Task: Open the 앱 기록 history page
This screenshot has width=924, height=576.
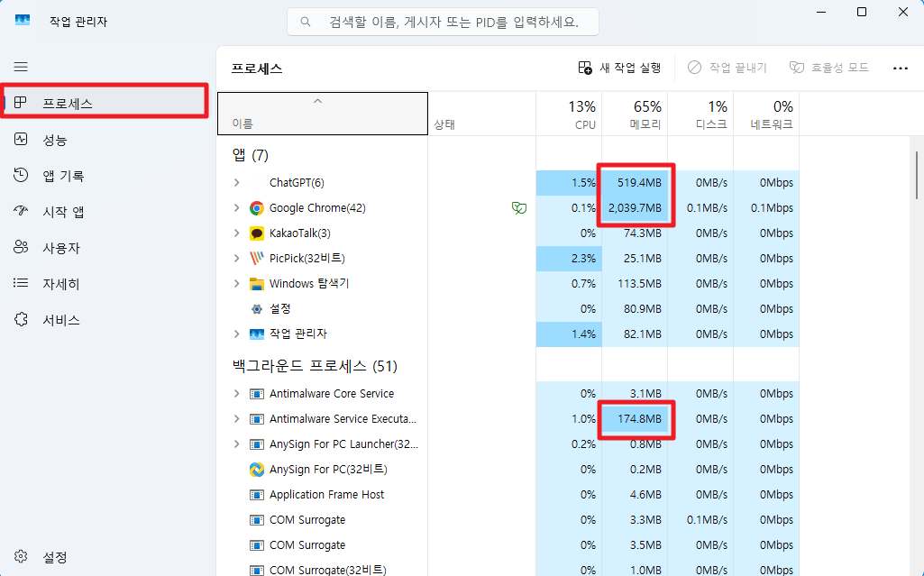Action: pyautogui.click(x=63, y=176)
